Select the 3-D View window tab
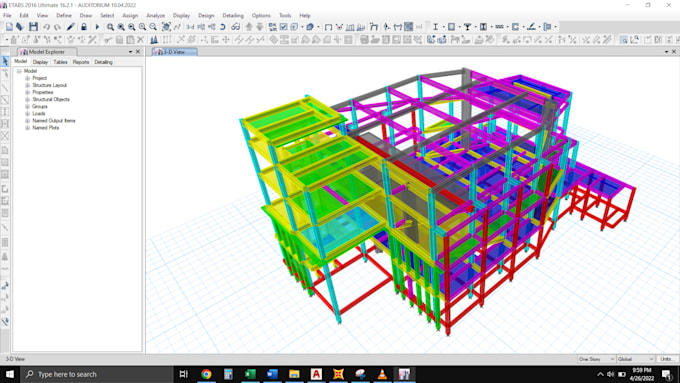 (x=174, y=52)
